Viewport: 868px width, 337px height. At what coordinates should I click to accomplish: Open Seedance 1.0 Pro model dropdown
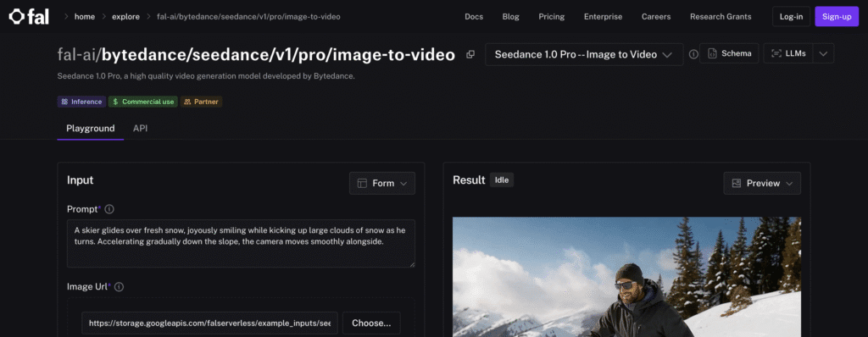(584, 55)
